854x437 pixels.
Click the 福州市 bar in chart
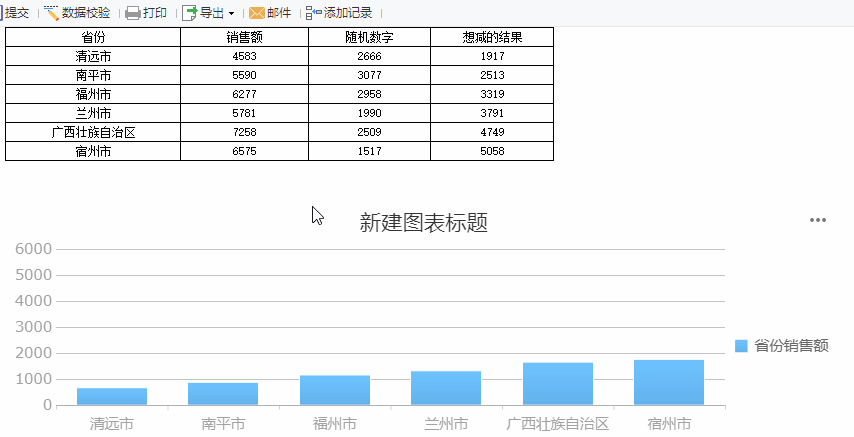tap(335, 390)
